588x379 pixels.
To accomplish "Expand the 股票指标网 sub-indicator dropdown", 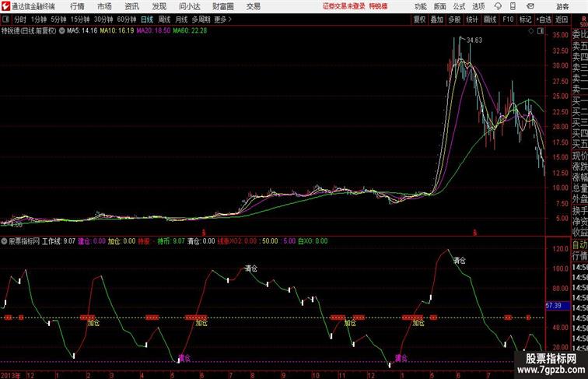I will [4, 241].
